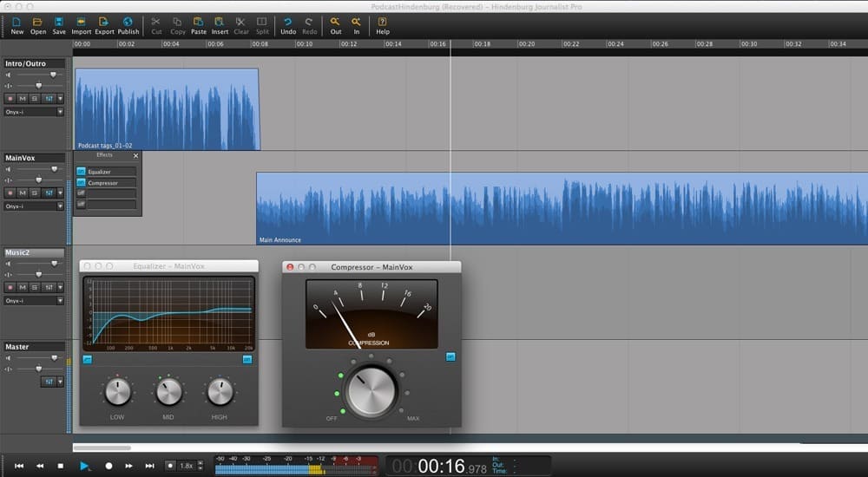The height and width of the screenshot is (477, 868).
Task: Open effects for the Intro/Outro track
Action: tap(48, 98)
